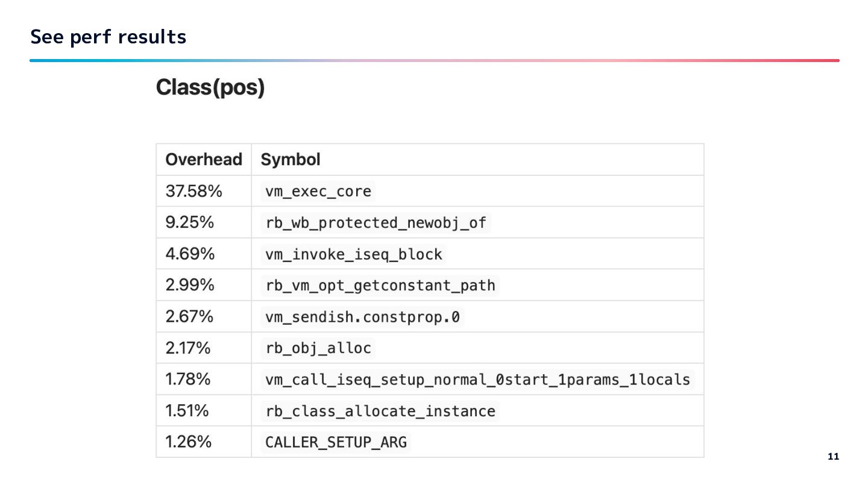868x488 pixels.
Task: Click the CALLER_SETUP_ARG symbol
Action: pyautogui.click(x=336, y=442)
